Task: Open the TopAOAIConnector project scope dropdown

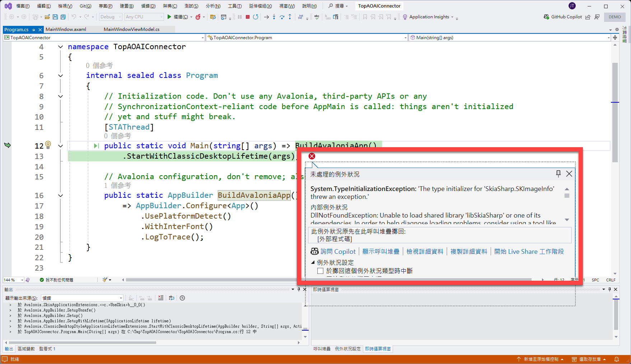Action: click(x=104, y=37)
